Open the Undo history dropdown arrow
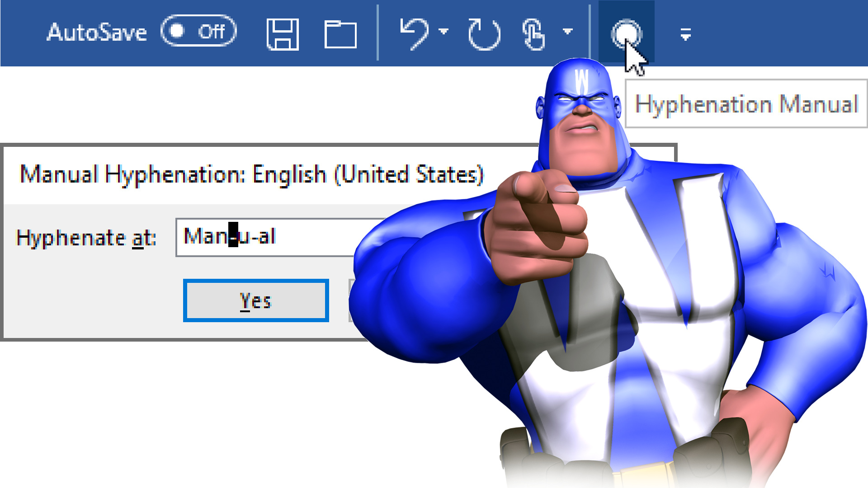 (444, 31)
